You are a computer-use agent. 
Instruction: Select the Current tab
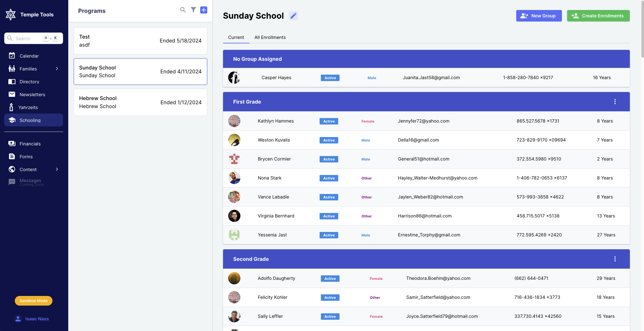(236, 37)
